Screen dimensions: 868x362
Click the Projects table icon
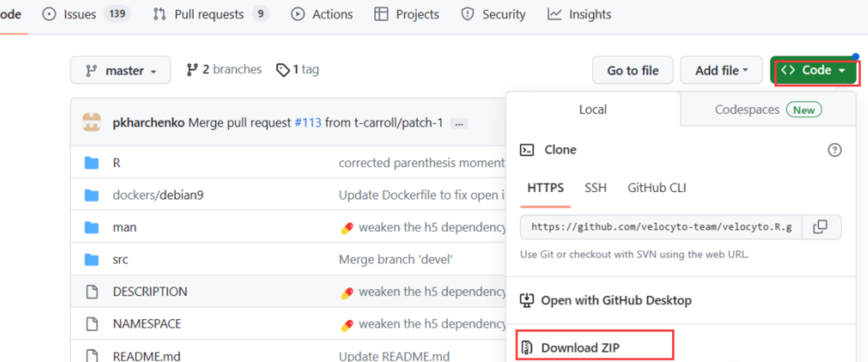(x=381, y=14)
